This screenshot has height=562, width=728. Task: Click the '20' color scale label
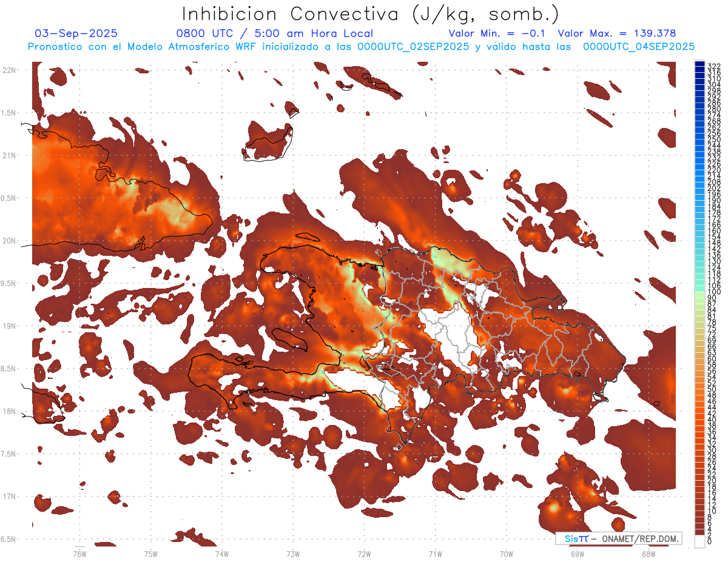712,481
